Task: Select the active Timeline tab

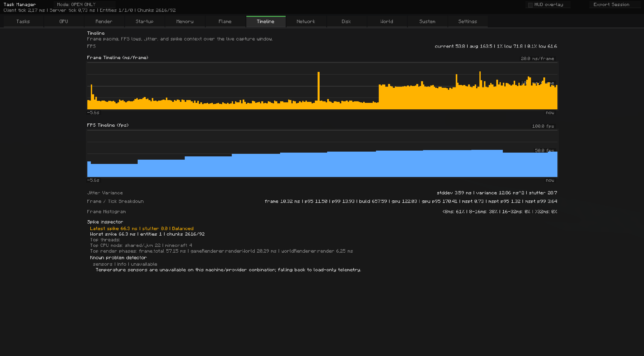Action: (266, 21)
